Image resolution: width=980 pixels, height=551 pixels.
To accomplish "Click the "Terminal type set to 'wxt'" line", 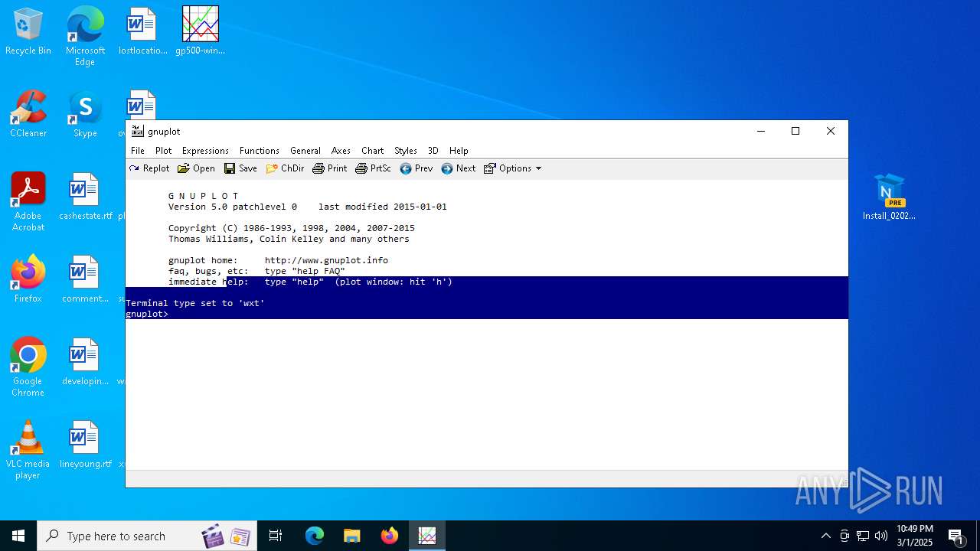I will pos(195,303).
